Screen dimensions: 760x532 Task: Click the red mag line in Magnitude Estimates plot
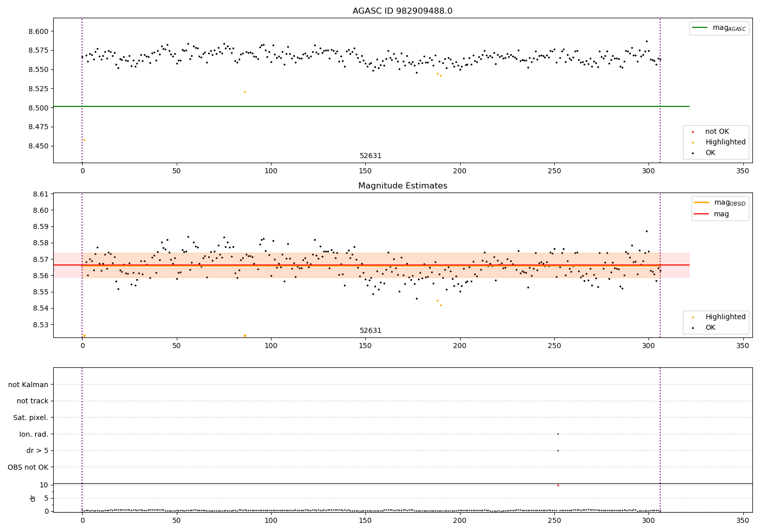coord(371,265)
